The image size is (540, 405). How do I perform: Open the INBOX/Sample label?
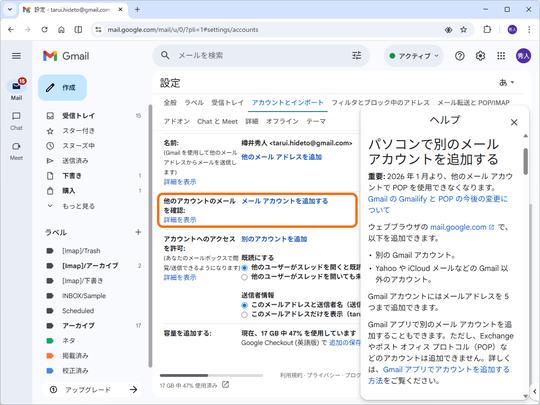tap(93, 295)
